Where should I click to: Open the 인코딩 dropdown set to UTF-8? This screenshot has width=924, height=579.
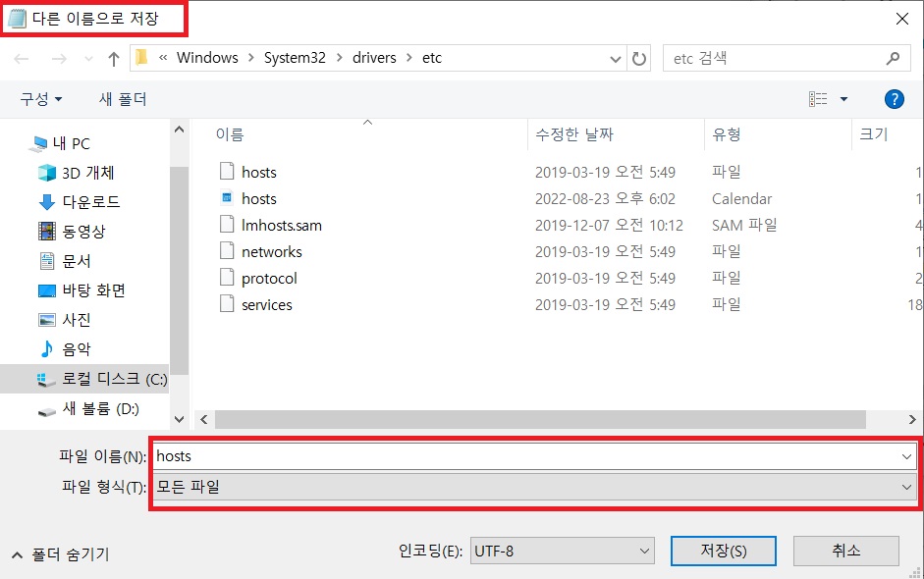coord(563,551)
